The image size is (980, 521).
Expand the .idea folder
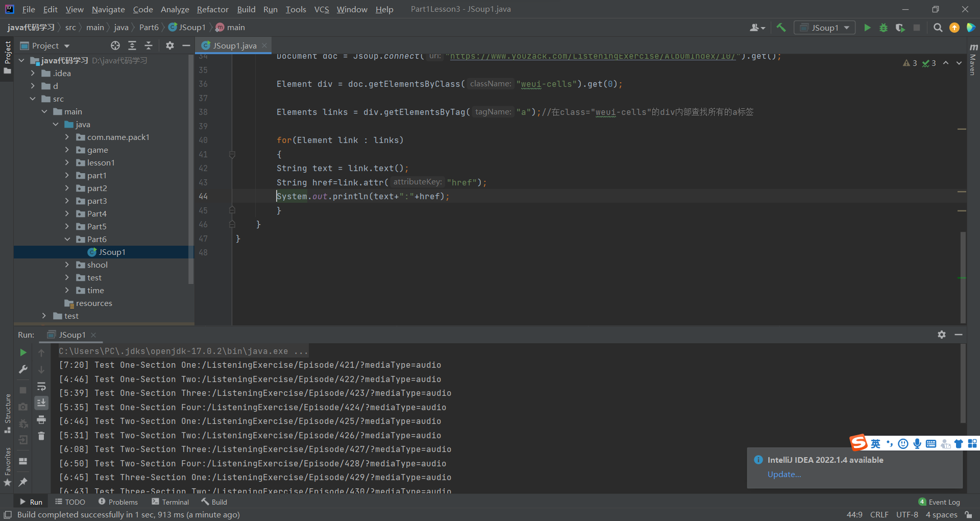(x=33, y=73)
